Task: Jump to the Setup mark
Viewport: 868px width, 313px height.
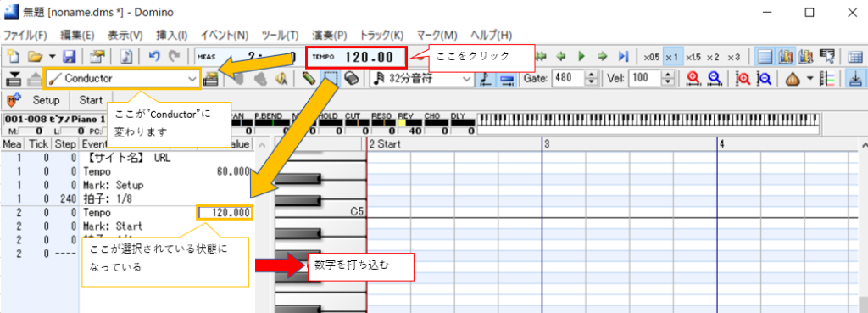Action: point(47,100)
